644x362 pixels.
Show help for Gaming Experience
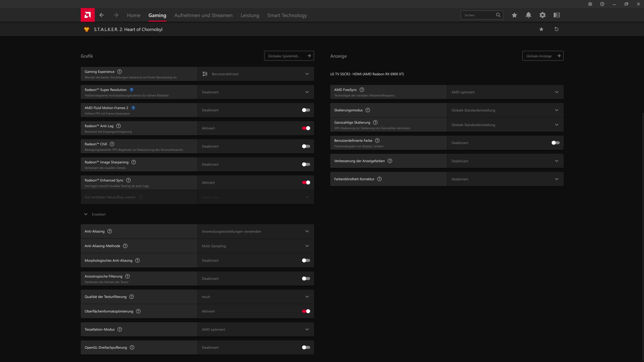click(120, 72)
